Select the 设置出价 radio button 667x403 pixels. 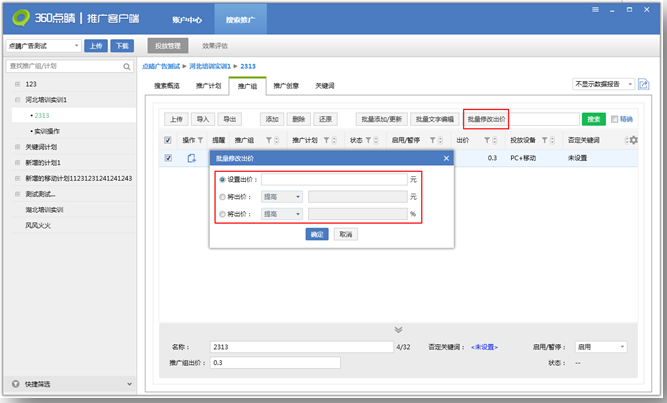click(221, 179)
